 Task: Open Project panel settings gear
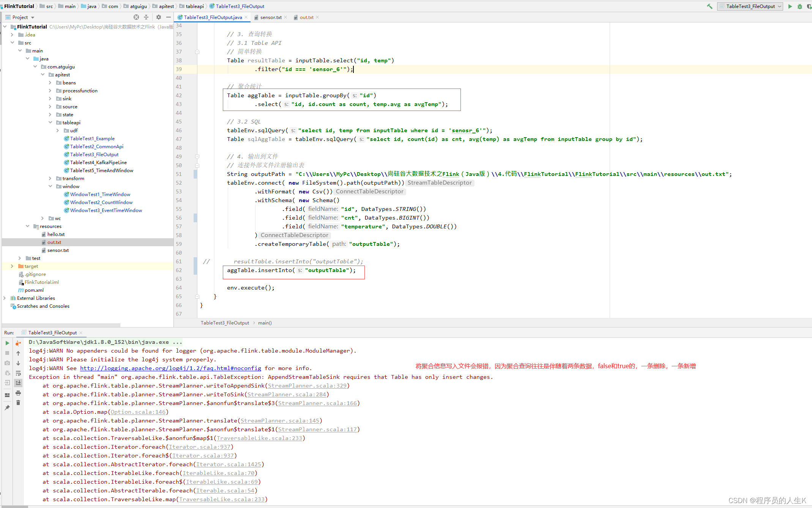159,17
